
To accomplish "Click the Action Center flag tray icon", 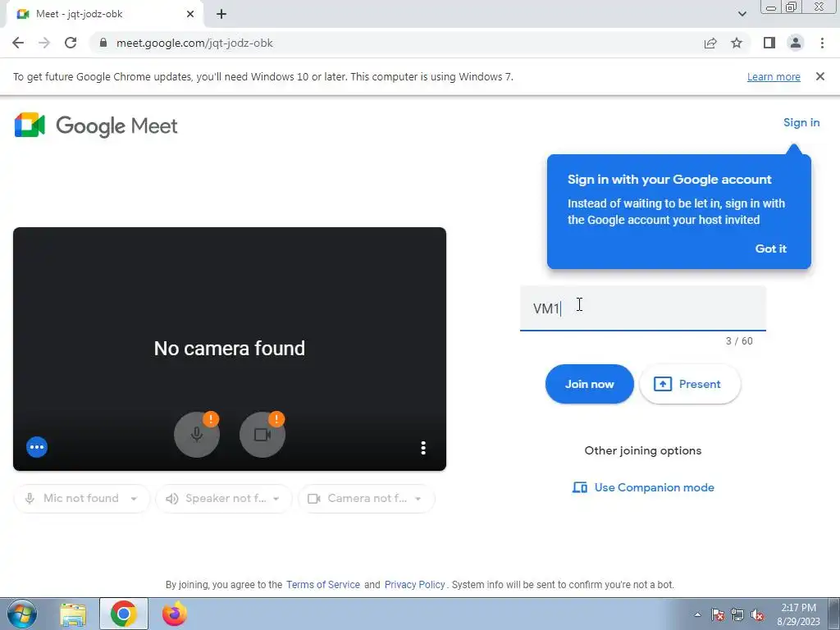I will point(718,614).
